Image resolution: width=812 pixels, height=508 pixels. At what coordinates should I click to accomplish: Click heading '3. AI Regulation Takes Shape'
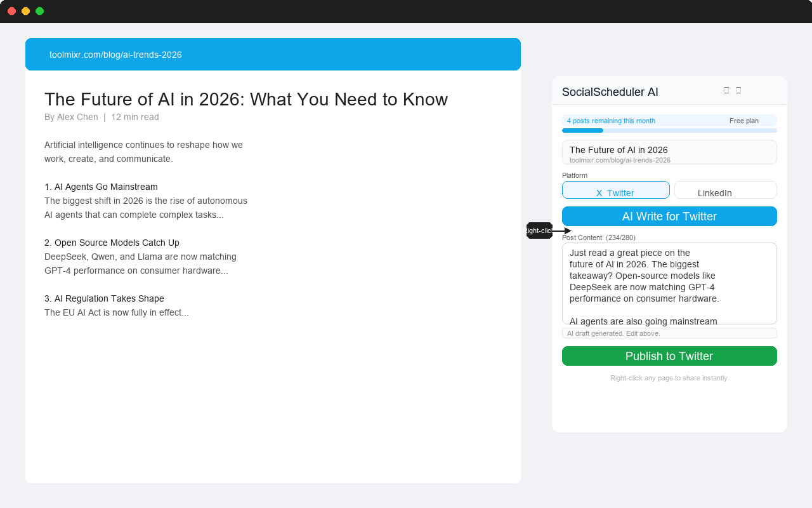point(104,298)
